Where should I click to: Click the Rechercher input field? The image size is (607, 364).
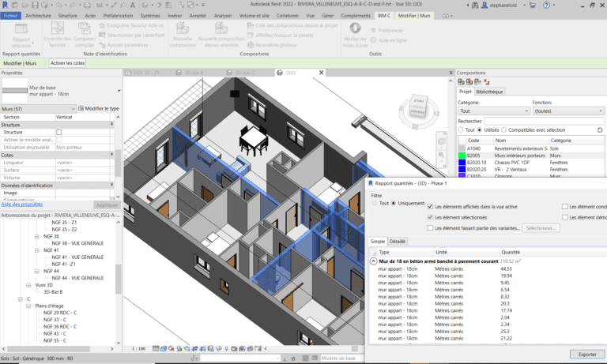tap(545, 121)
